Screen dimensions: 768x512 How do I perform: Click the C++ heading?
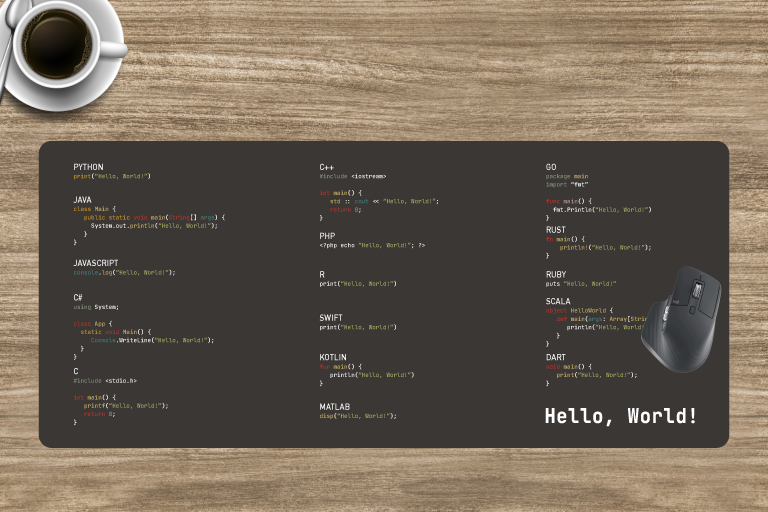(x=326, y=167)
